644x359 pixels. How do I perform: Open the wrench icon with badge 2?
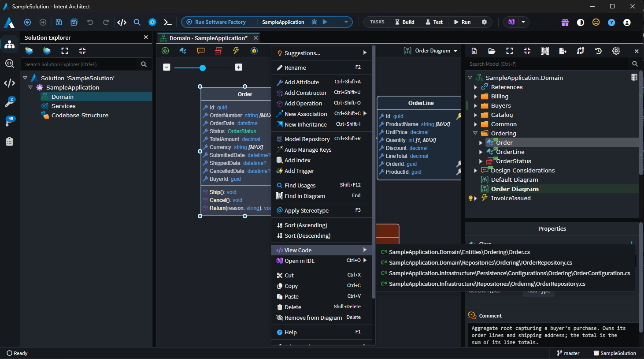click(10, 102)
